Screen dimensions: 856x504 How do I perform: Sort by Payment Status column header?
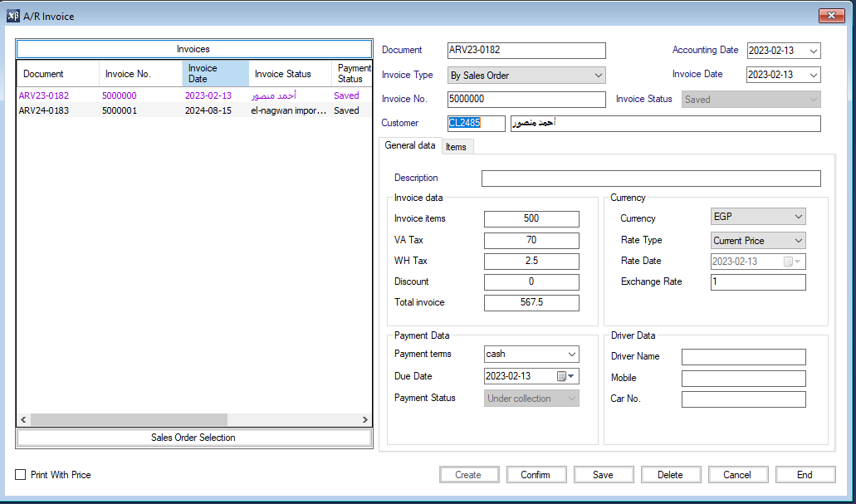click(x=351, y=74)
